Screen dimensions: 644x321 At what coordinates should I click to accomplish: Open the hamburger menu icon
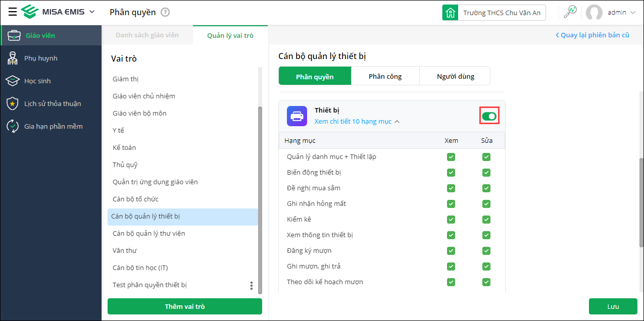(x=13, y=12)
